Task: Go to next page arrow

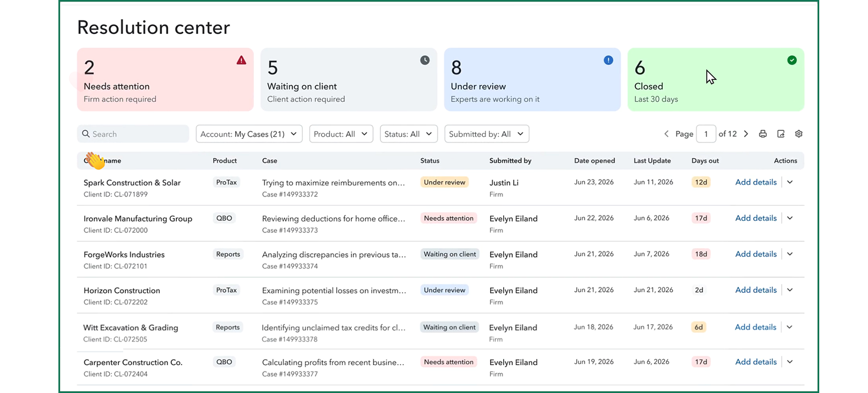Action: point(746,134)
